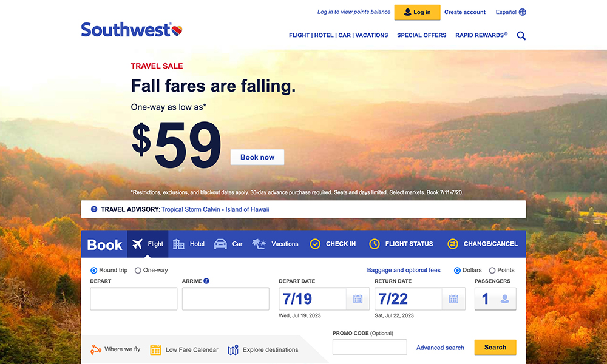
Task: Select the One-way radio button
Action: click(x=138, y=271)
